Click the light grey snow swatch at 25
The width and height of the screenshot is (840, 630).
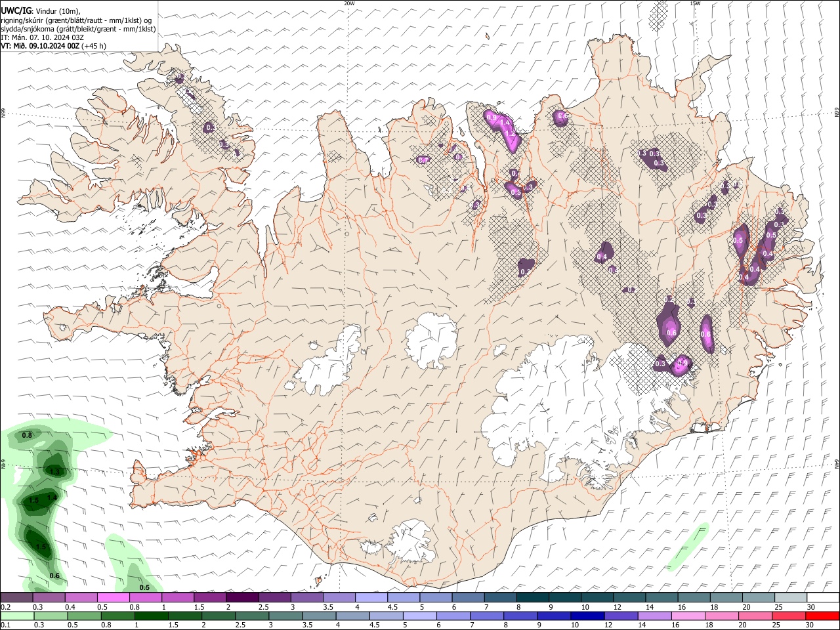click(790, 597)
